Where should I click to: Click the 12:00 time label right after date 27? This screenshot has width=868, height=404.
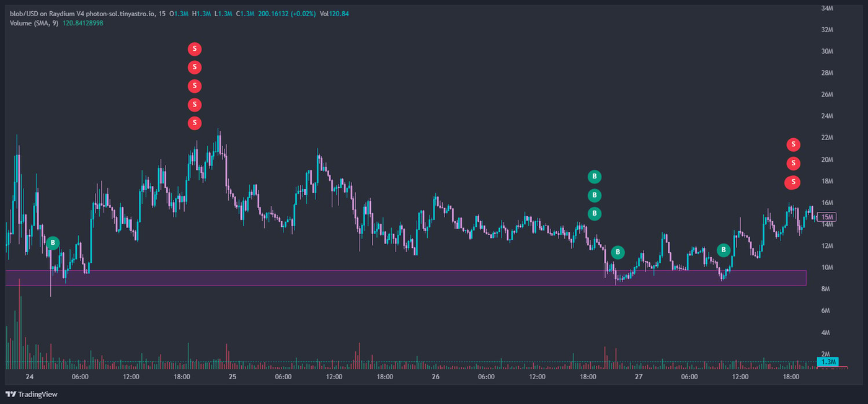(740, 377)
